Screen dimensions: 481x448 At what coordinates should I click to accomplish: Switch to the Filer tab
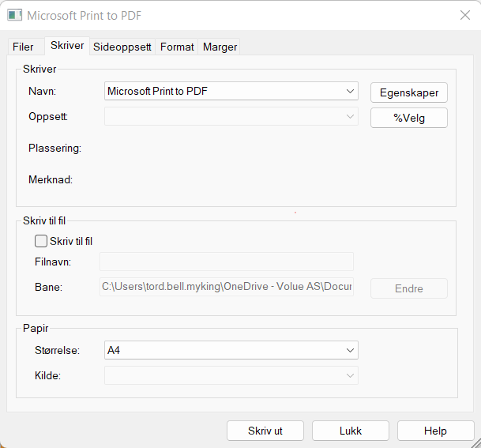pos(23,47)
